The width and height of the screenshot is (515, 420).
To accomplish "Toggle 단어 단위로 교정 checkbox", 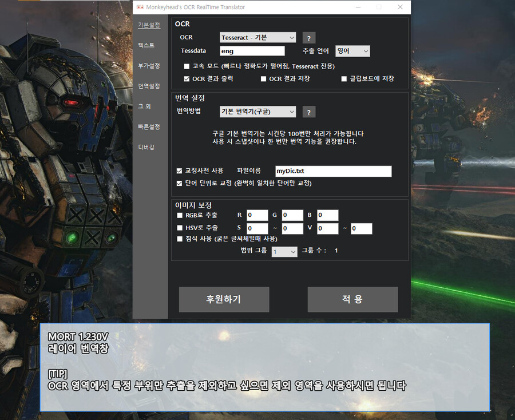I will point(179,183).
